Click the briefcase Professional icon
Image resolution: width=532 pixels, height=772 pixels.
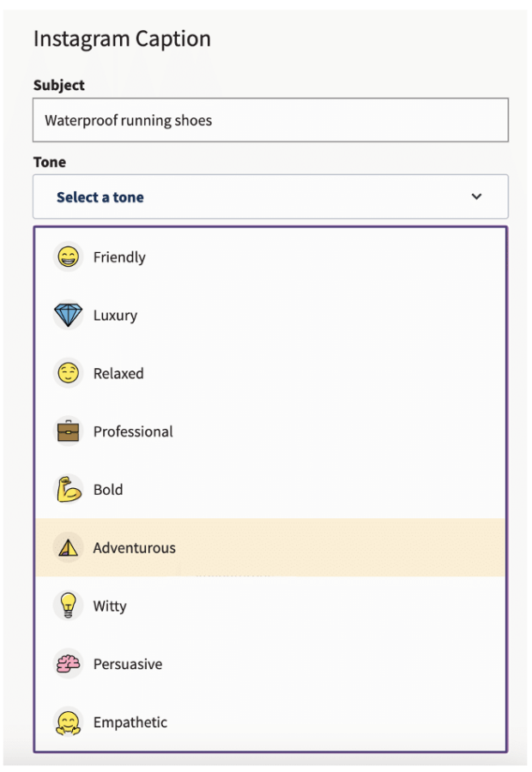(x=68, y=431)
